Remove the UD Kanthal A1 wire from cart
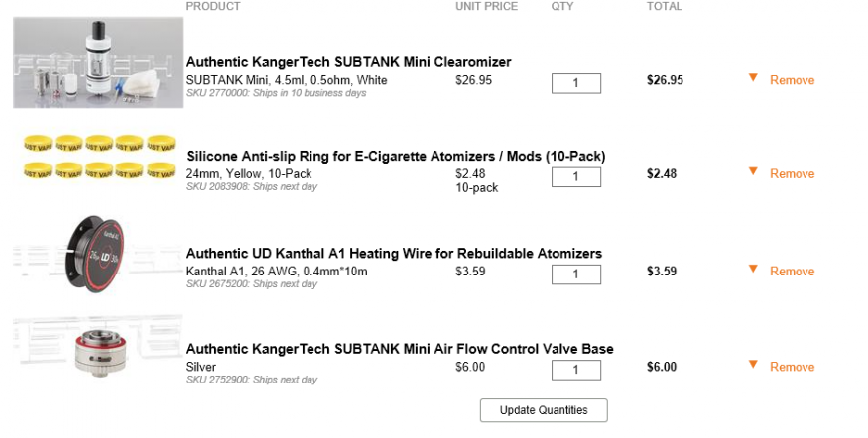This screenshot has width=868, height=438. coord(792,272)
